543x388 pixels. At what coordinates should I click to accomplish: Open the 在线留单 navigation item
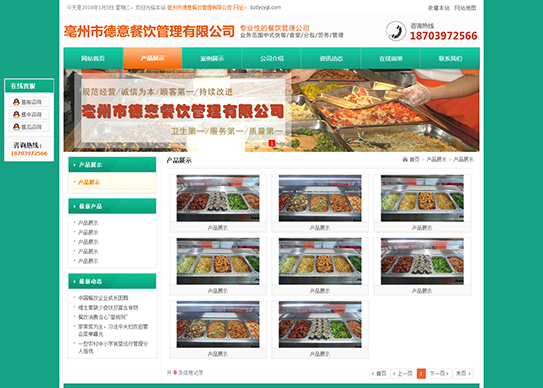point(391,58)
